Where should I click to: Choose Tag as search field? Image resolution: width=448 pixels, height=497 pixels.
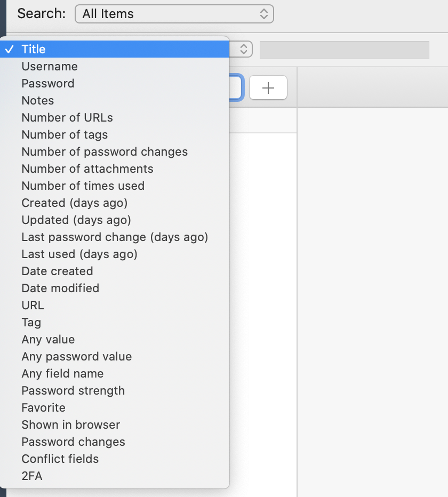31,323
